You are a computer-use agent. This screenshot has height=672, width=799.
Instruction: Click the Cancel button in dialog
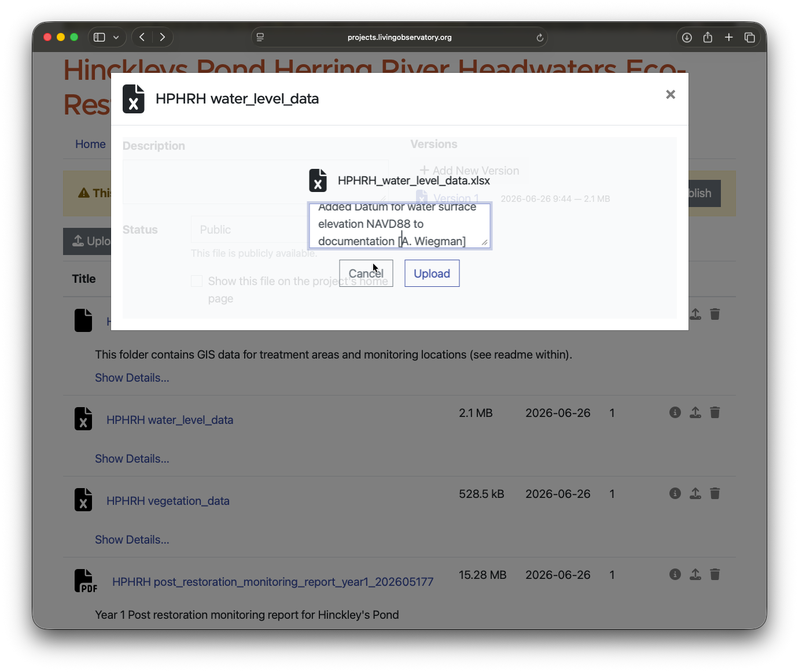366,274
